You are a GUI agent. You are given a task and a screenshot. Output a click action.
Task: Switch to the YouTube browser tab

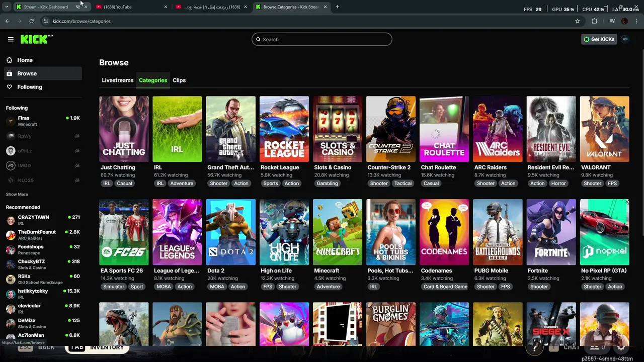tap(132, 7)
